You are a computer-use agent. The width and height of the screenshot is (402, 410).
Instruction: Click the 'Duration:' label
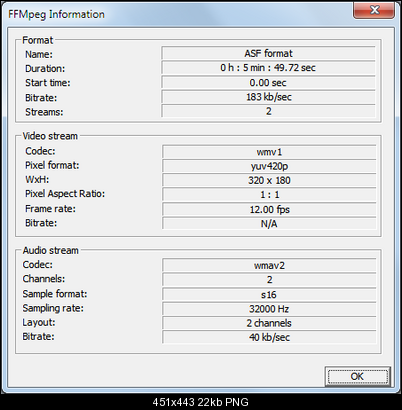pyautogui.click(x=45, y=69)
